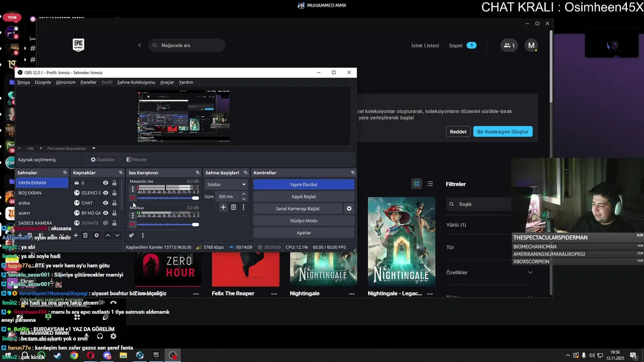Open Opera browser from the taskbar
The height and width of the screenshot is (362, 644).
pyautogui.click(x=91, y=355)
